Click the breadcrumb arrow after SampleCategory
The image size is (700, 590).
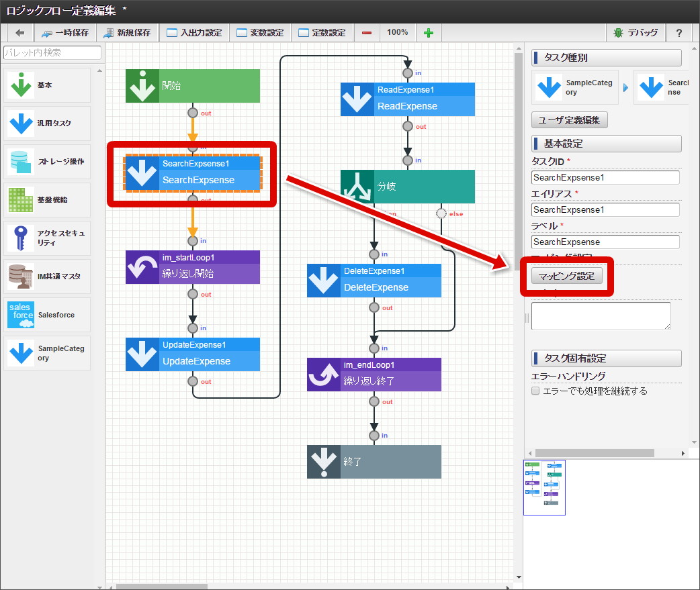[x=625, y=88]
